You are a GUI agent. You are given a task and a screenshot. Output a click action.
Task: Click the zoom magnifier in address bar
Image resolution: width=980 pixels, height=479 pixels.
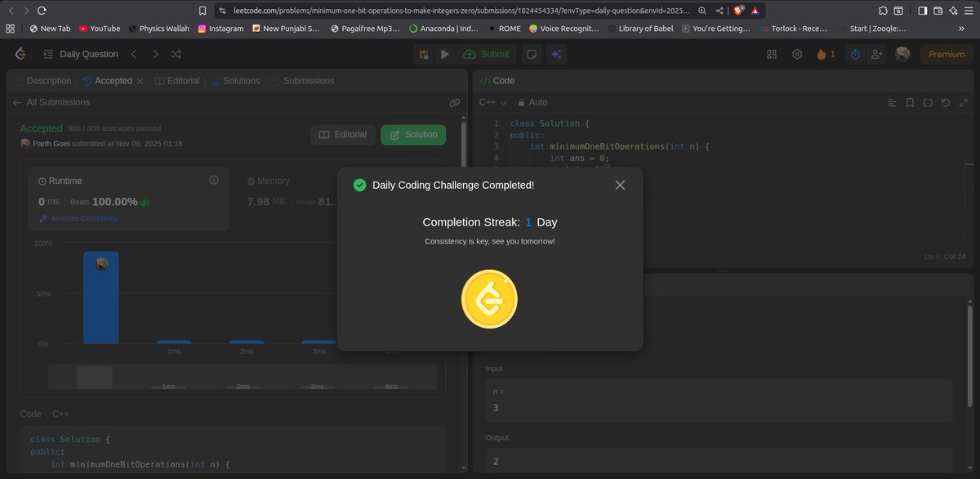point(702,11)
